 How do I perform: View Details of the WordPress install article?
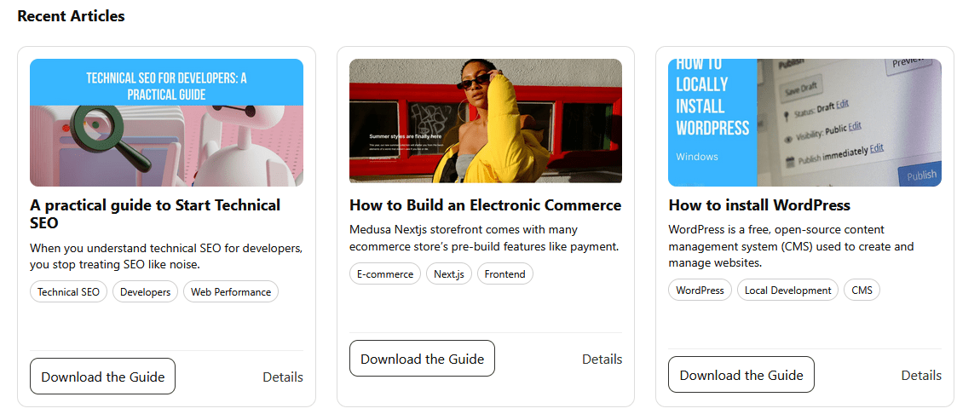click(x=921, y=375)
